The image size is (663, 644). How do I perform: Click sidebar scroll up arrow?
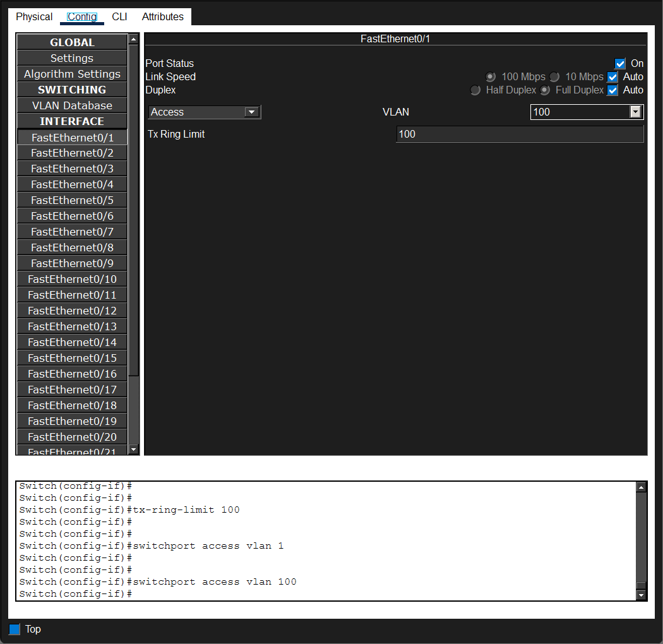133,39
